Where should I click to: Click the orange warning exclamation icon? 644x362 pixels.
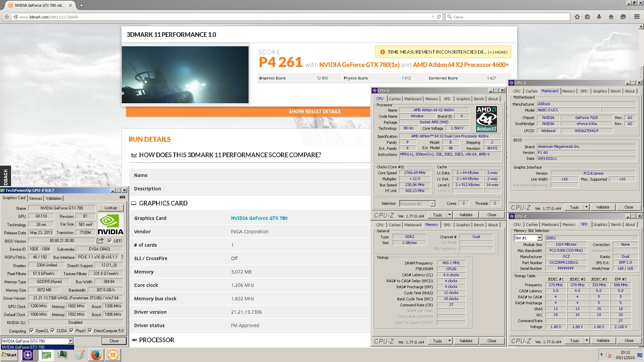click(382, 52)
